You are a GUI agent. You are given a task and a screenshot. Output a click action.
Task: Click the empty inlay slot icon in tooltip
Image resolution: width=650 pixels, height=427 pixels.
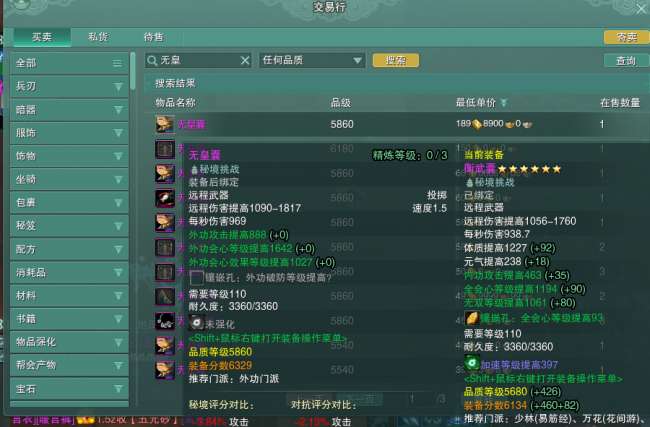(196, 277)
